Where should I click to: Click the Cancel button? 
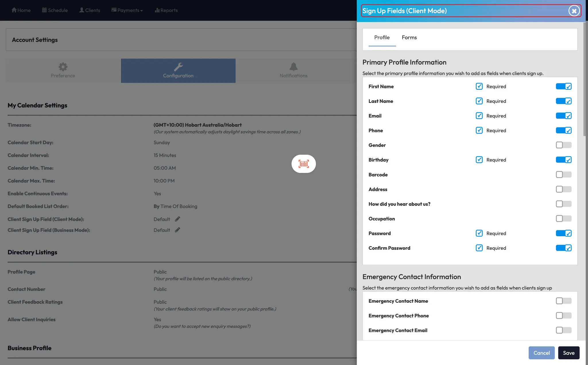541,353
